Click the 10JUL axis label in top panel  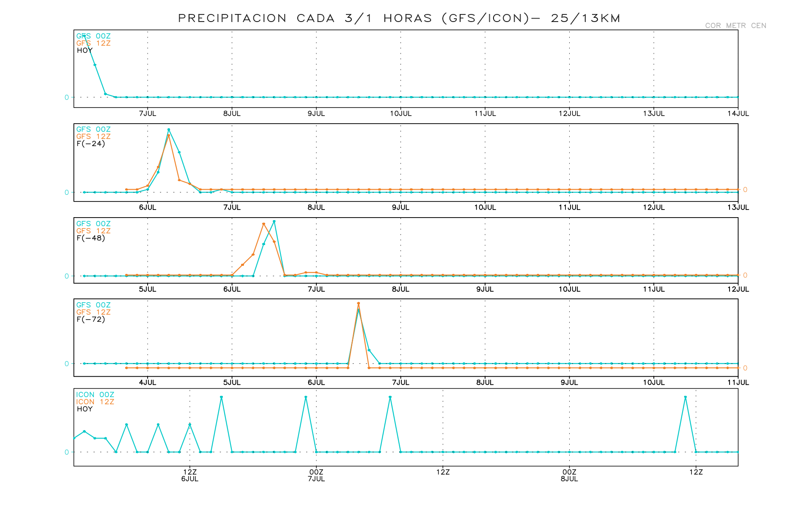pos(401,113)
